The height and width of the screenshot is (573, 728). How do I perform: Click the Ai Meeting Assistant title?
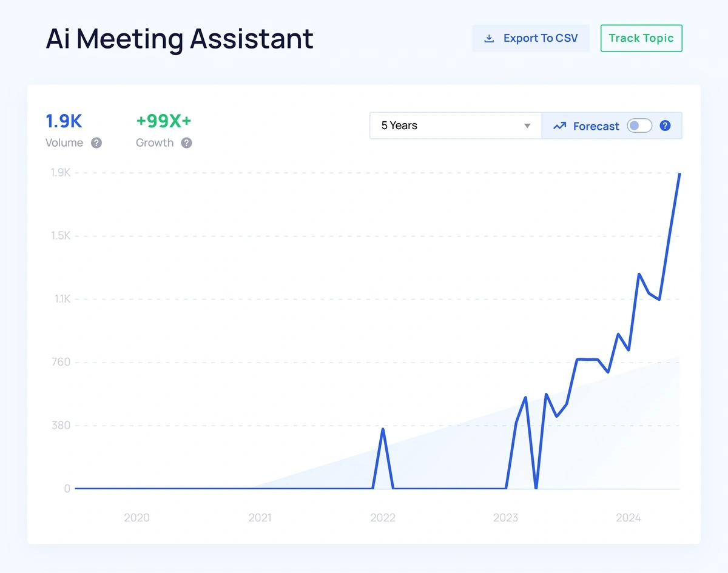point(180,39)
